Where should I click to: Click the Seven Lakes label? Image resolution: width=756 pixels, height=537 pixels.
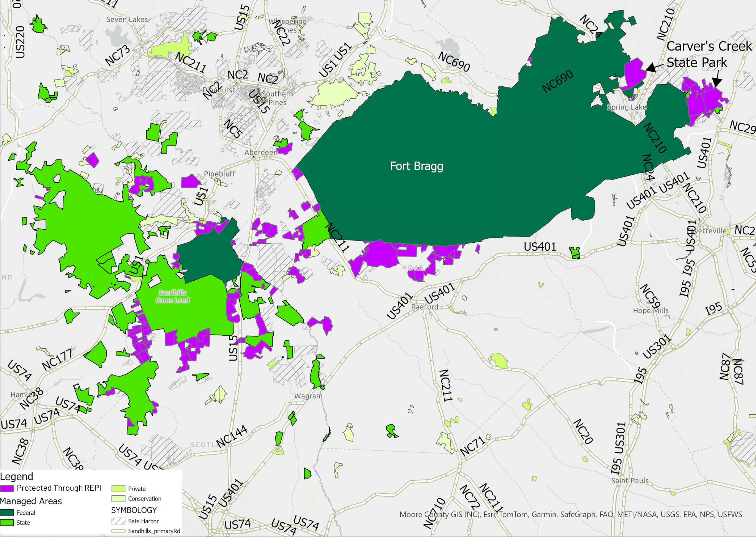point(127,19)
